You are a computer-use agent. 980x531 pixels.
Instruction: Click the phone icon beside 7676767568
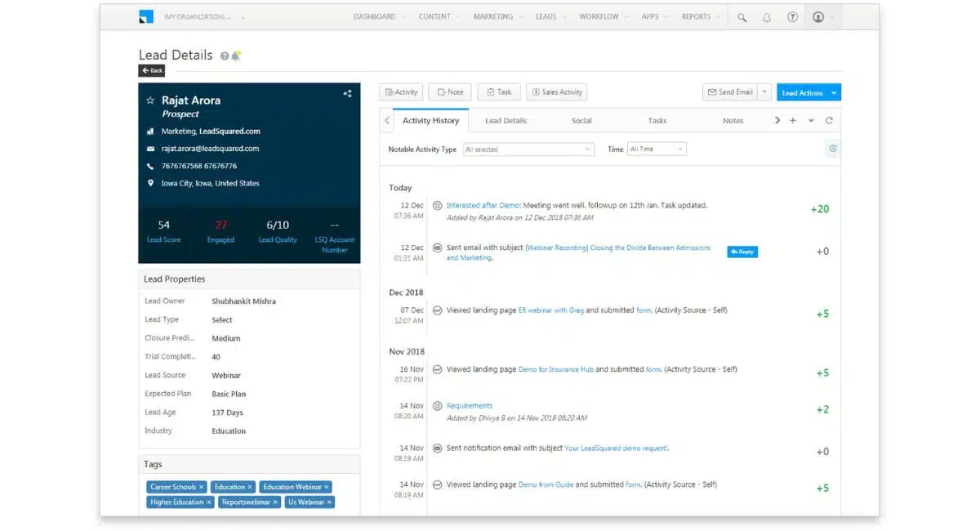[150, 166]
